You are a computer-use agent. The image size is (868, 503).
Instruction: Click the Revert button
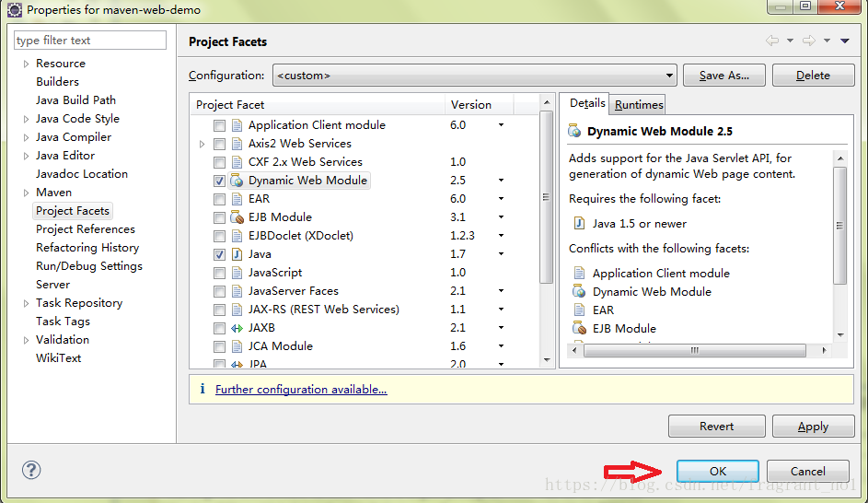[716, 426]
